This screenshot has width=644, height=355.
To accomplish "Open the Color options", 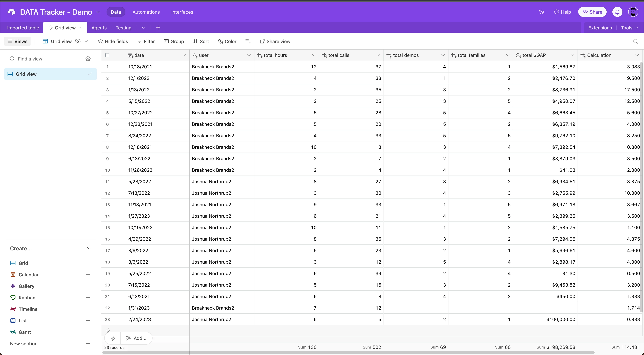I will (227, 41).
